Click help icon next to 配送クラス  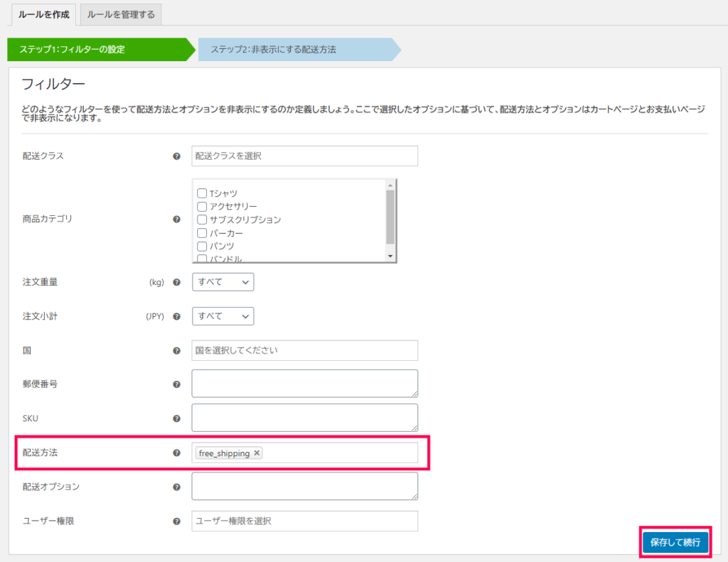pyautogui.click(x=176, y=156)
